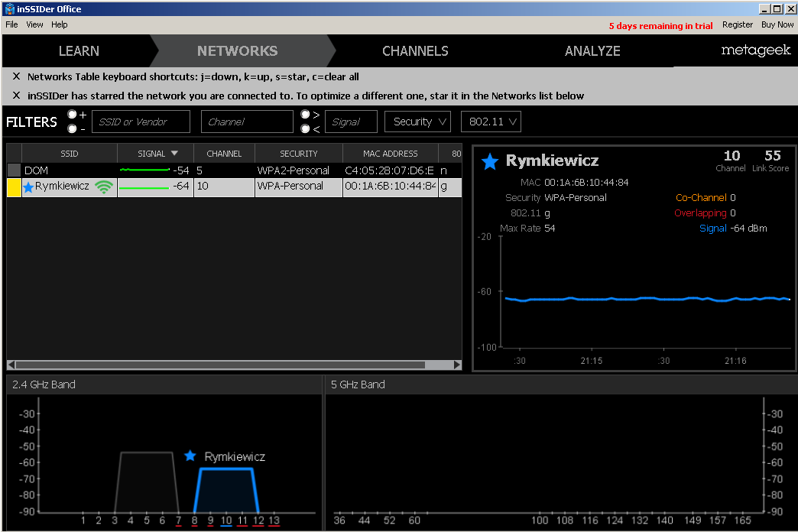Focus the Channel filter field
The height and width of the screenshot is (532, 798).
[x=247, y=122]
